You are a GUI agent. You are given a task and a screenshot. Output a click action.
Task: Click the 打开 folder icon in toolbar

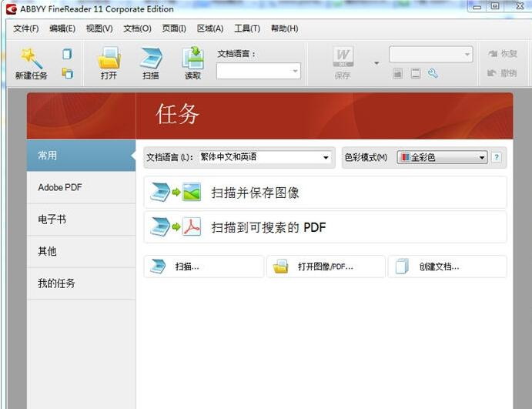(x=109, y=59)
